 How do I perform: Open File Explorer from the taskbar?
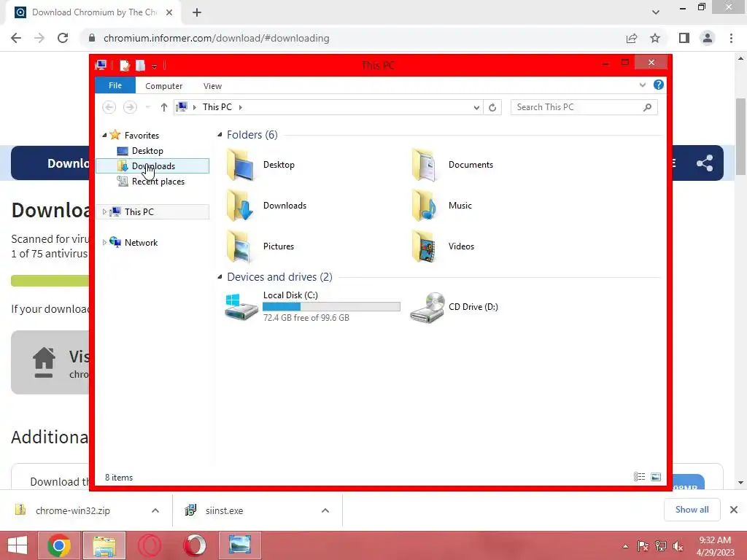coord(104,545)
